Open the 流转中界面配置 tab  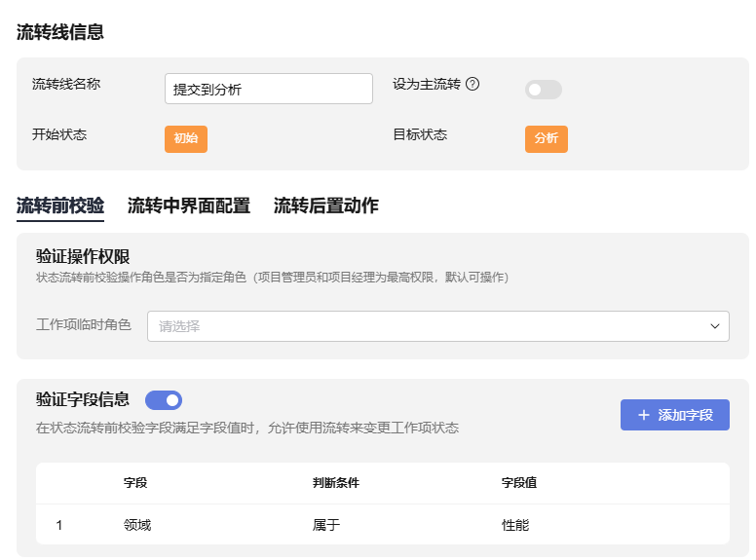(x=189, y=205)
